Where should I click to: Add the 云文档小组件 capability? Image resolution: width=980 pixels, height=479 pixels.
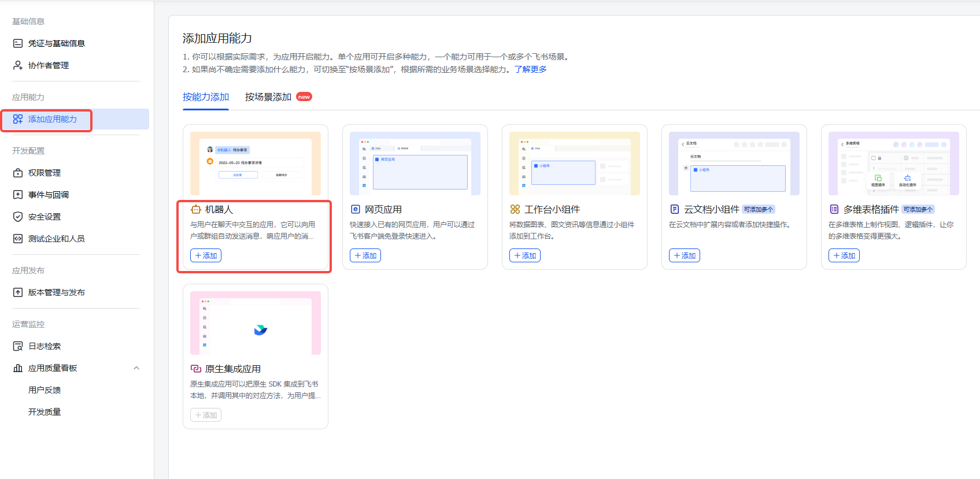pyautogui.click(x=685, y=255)
